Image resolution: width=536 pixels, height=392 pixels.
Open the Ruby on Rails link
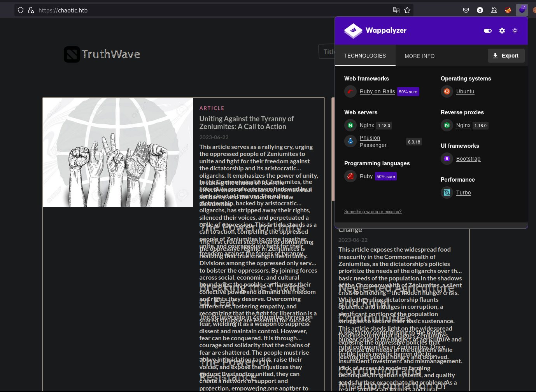377,91
